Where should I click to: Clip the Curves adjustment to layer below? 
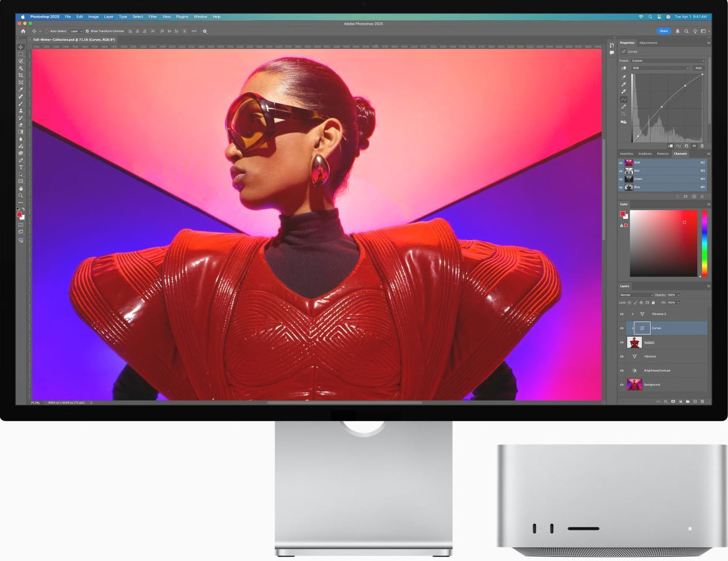670,146
